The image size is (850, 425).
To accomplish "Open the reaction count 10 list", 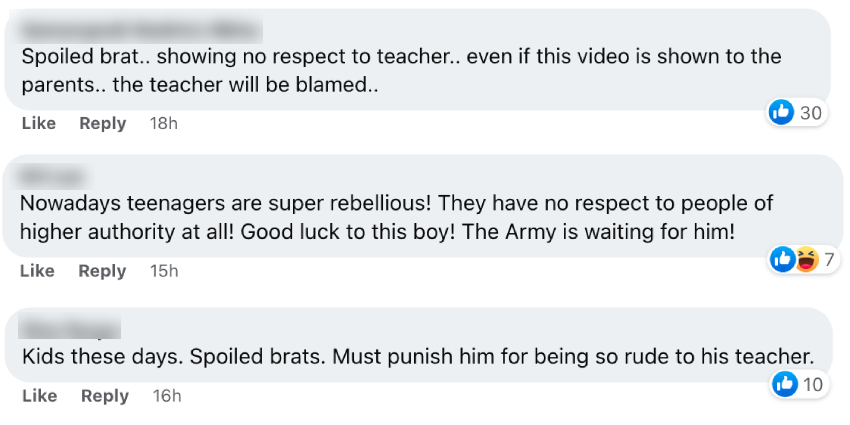I will tap(812, 384).
